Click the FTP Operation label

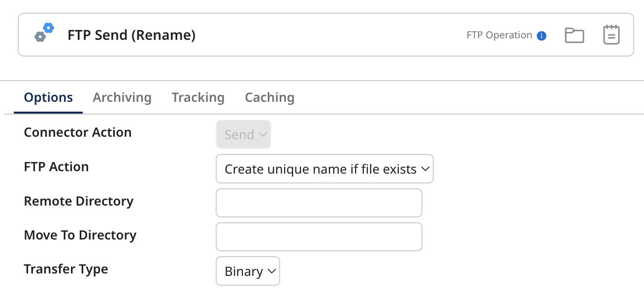point(499,35)
